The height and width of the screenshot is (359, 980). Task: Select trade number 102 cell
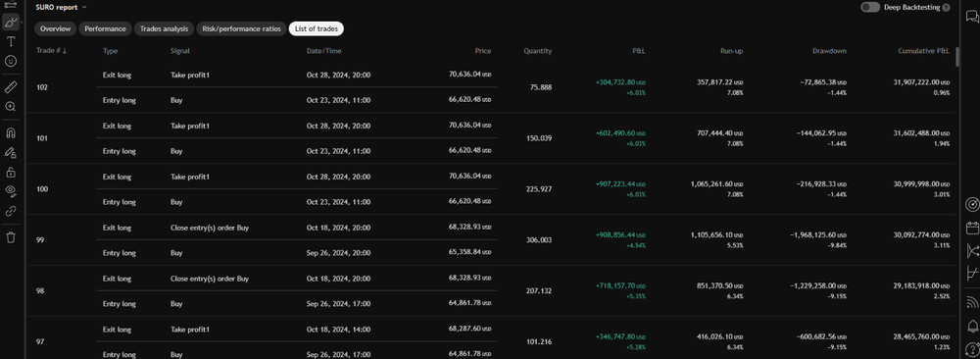click(x=42, y=87)
